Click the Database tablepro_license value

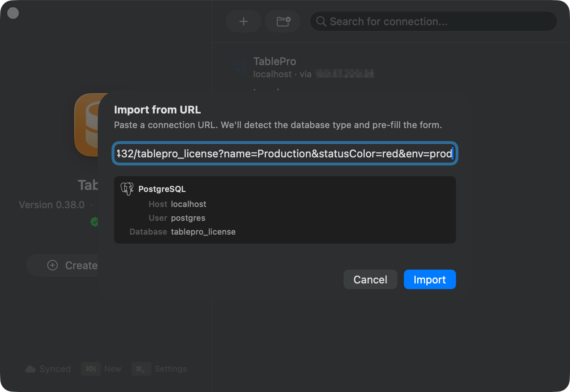[203, 232]
